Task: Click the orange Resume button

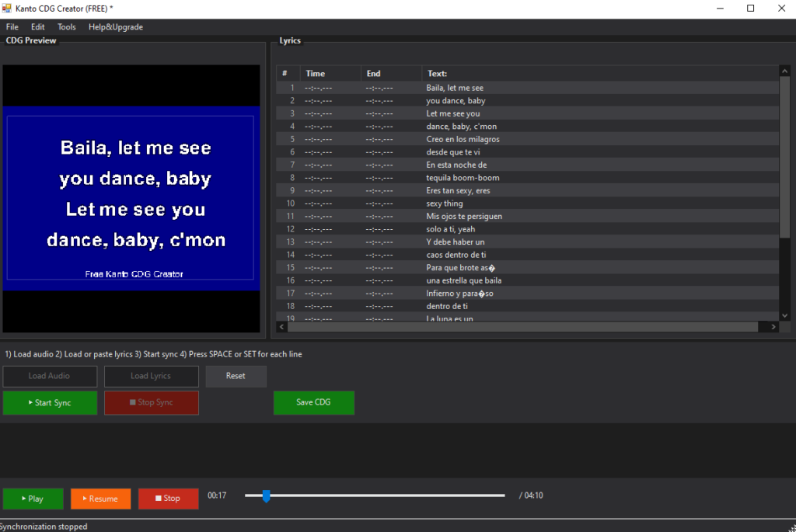Action: click(100, 499)
